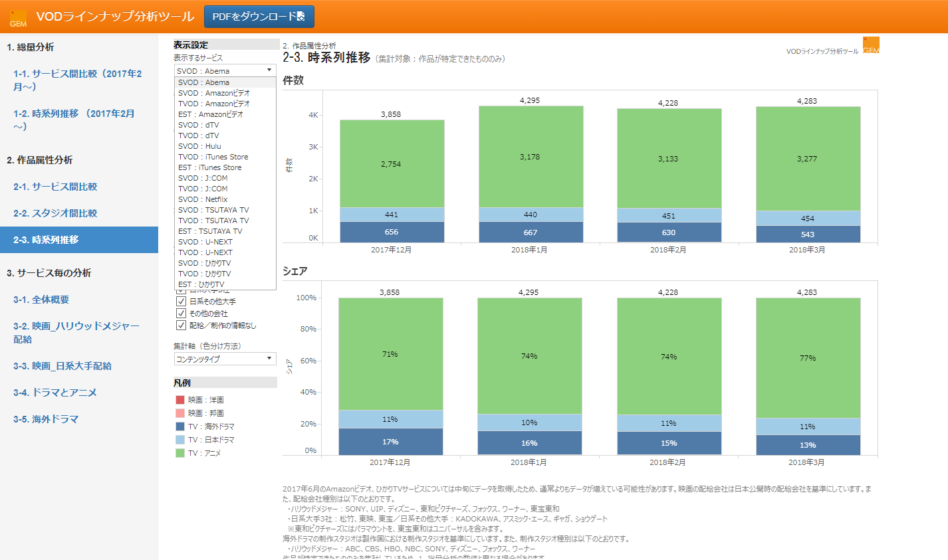Click the 667 foreign drama bar segment
Viewport: 948px width, 560px height.
[x=531, y=232]
